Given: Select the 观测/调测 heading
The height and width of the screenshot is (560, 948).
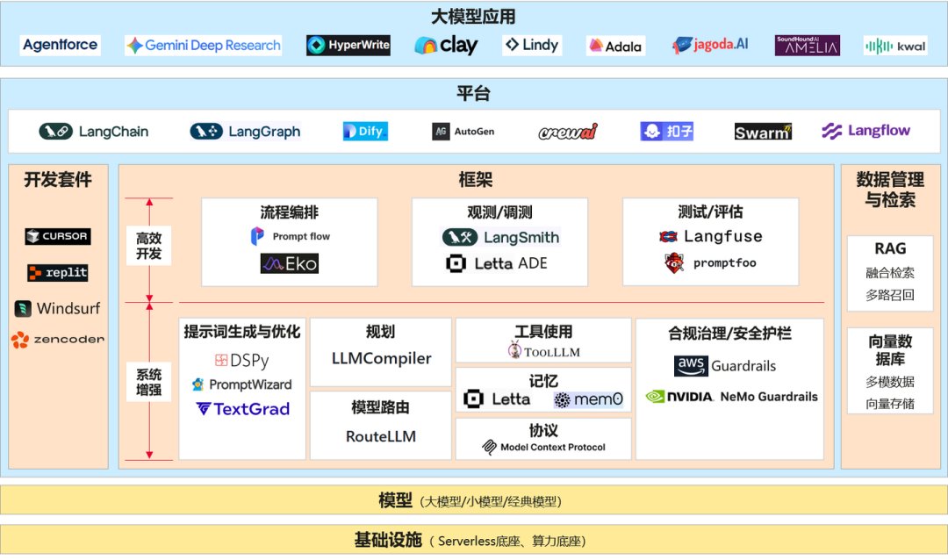Looking at the screenshot, I should pyautogui.click(x=500, y=212).
